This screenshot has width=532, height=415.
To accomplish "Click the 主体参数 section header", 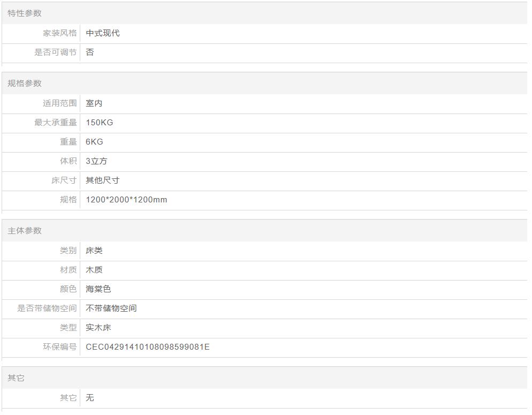I will (x=25, y=230).
